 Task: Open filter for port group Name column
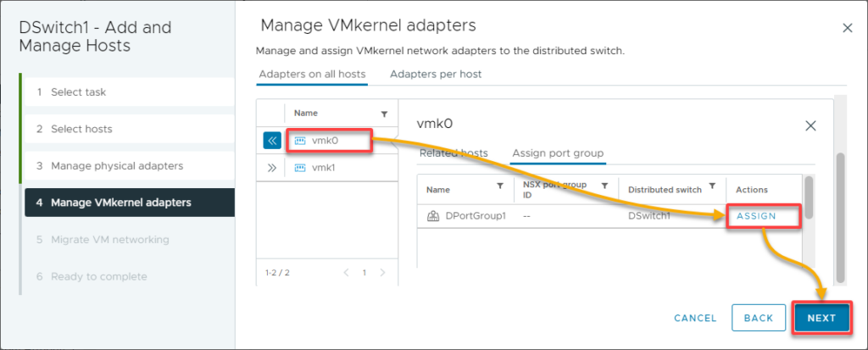(500, 186)
